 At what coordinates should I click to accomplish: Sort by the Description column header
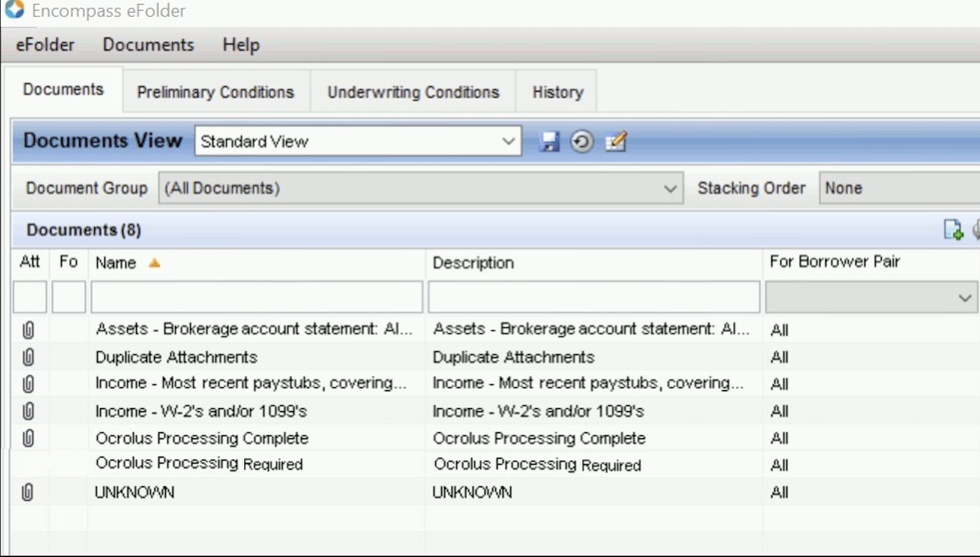click(473, 263)
